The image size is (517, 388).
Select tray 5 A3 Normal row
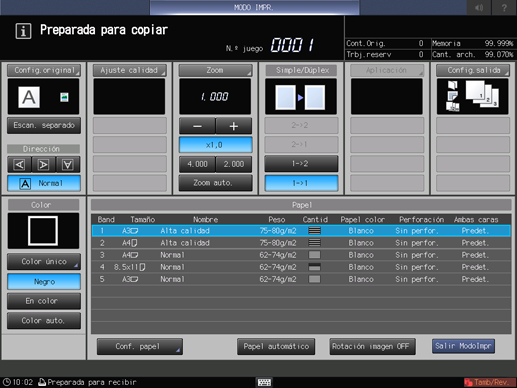tap(301, 279)
